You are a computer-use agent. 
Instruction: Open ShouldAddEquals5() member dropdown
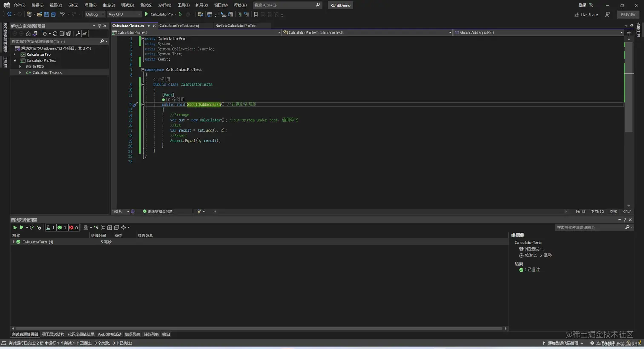tap(538, 32)
